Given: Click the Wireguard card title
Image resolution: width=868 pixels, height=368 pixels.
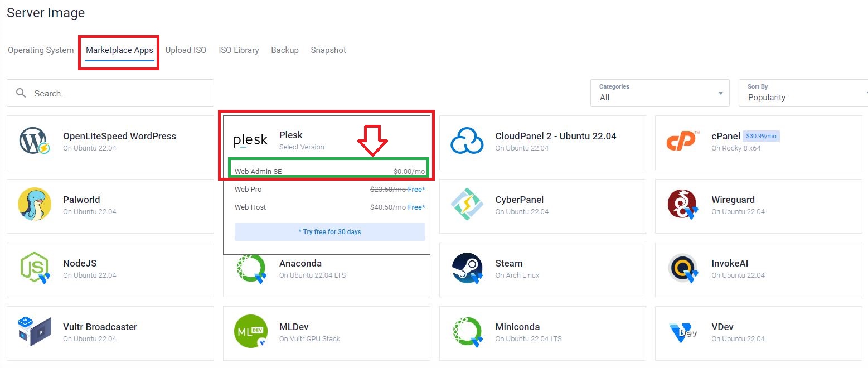Looking at the screenshot, I should click(733, 200).
